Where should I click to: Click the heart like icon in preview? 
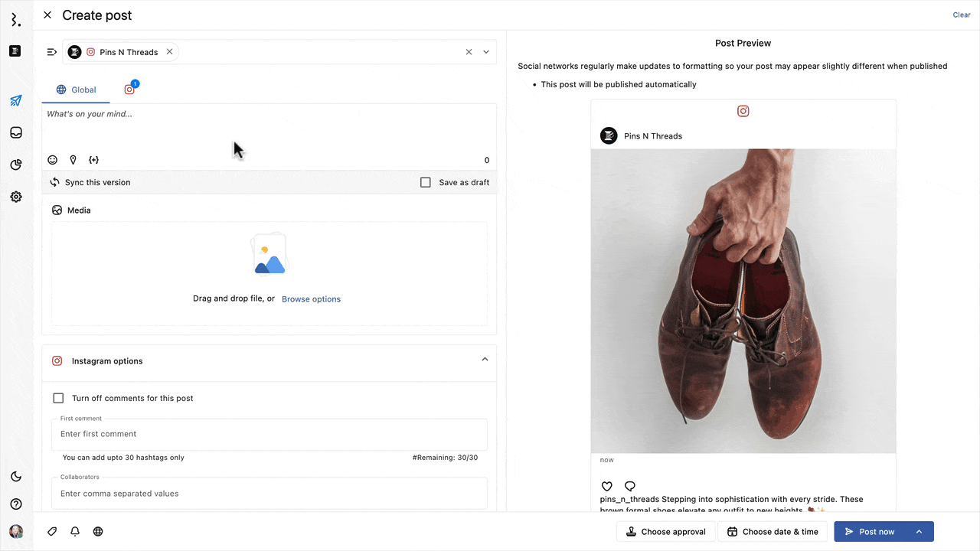point(607,486)
